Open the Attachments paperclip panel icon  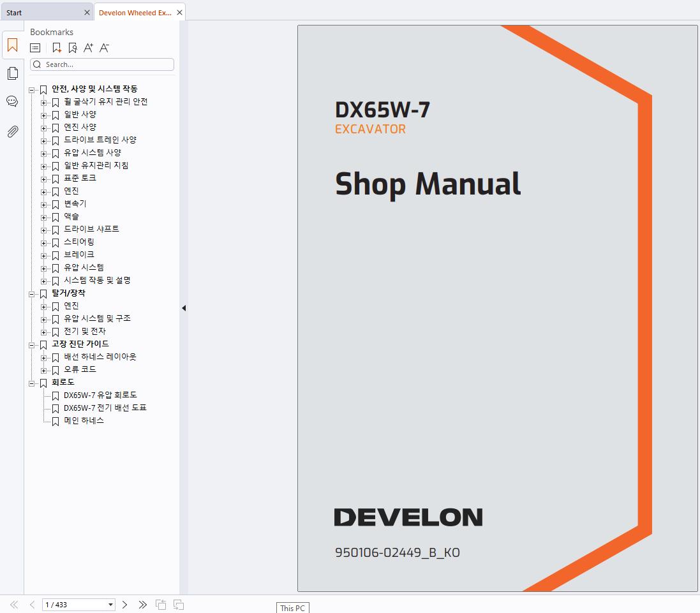[13, 131]
